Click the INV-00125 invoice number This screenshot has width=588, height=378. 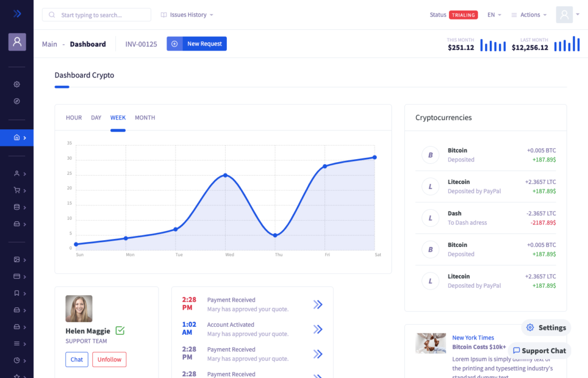point(141,44)
